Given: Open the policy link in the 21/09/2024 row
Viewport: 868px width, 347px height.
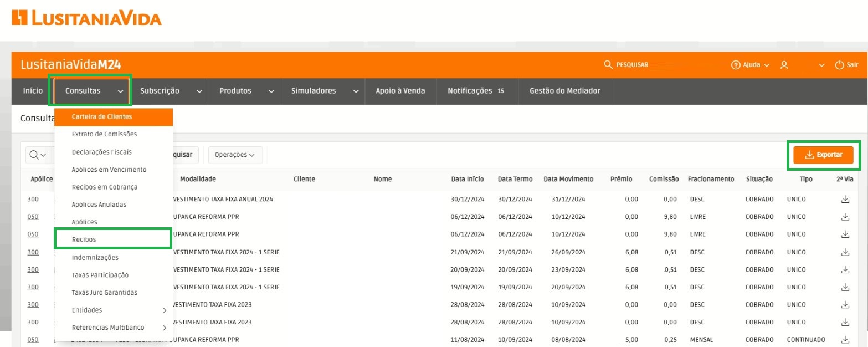Looking at the screenshot, I should pos(33,252).
